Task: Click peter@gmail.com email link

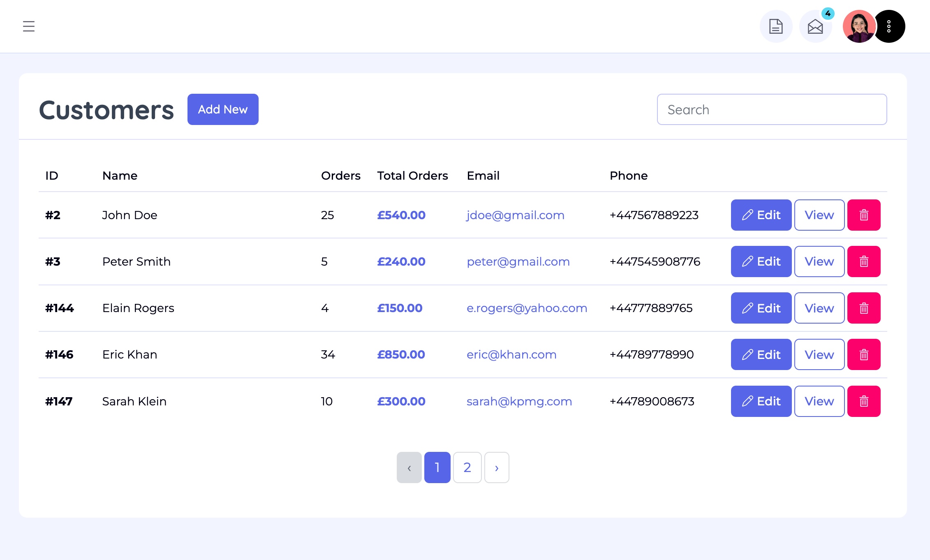Action: (518, 261)
